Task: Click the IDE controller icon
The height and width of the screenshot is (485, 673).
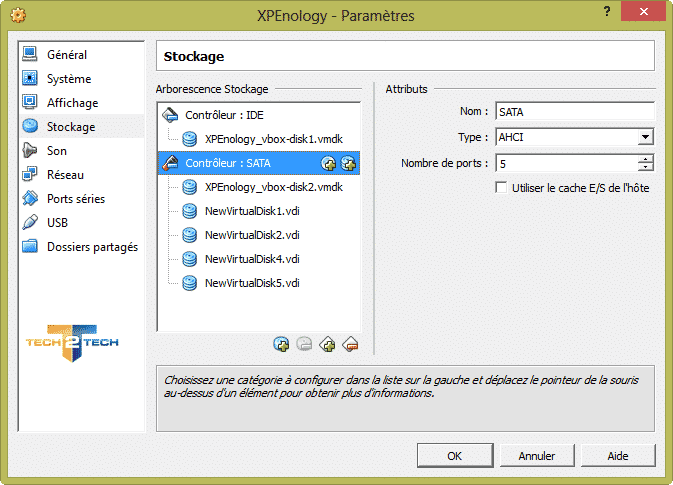Action: pyautogui.click(x=170, y=115)
